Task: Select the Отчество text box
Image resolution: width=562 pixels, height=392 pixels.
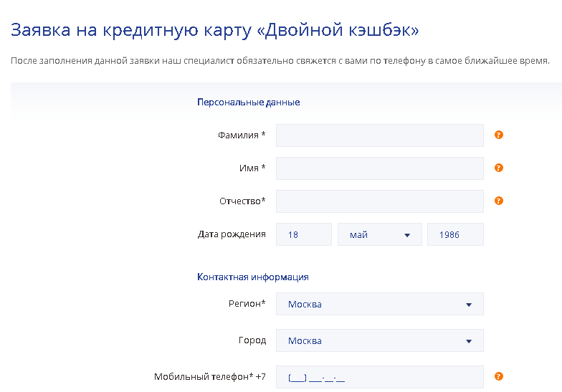Action: click(379, 201)
